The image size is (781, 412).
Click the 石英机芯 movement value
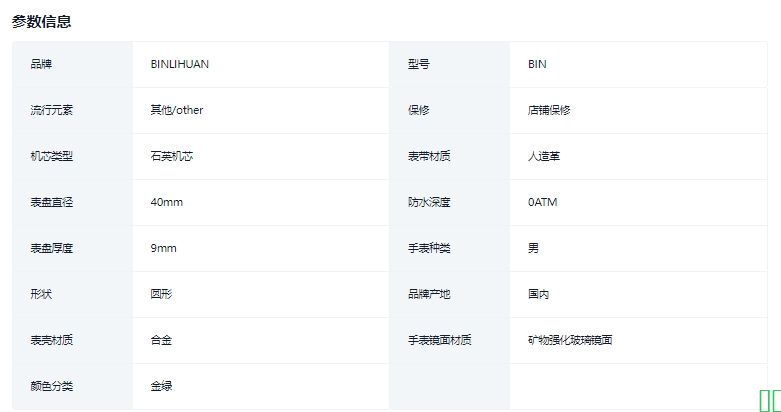tap(168, 156)
